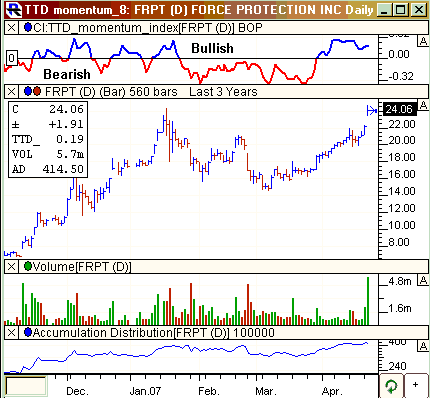The width and height of the screenshot is (430, 398).
Task: Click the green dot beside Volume[FRPT (D)]
Action: coord(28,266)
